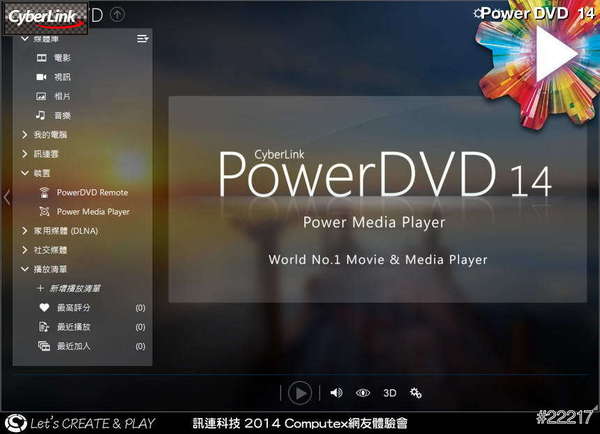Viewport: 600px width, 434px height.
Task: Expand the 我的電腦 (My Computer) section
Action: click(50, 134)
